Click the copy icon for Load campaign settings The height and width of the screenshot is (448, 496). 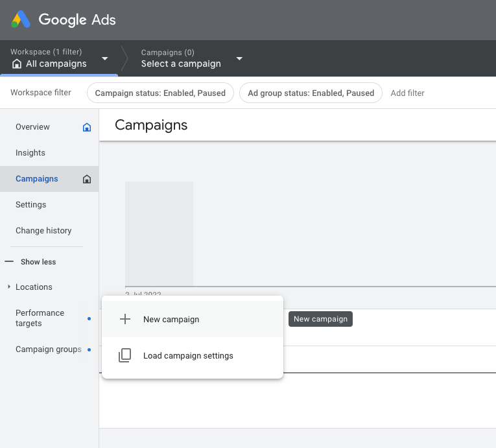coord(124,355)
